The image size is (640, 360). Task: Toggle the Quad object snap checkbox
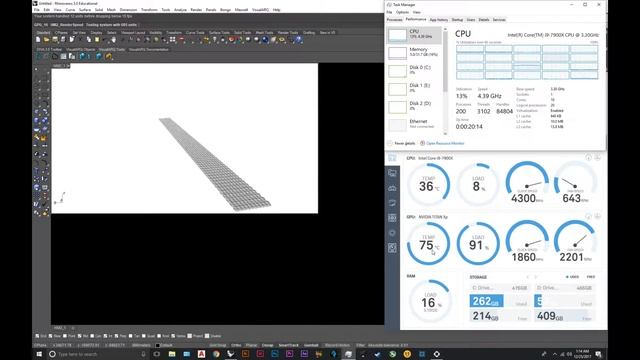click(144, 336)
